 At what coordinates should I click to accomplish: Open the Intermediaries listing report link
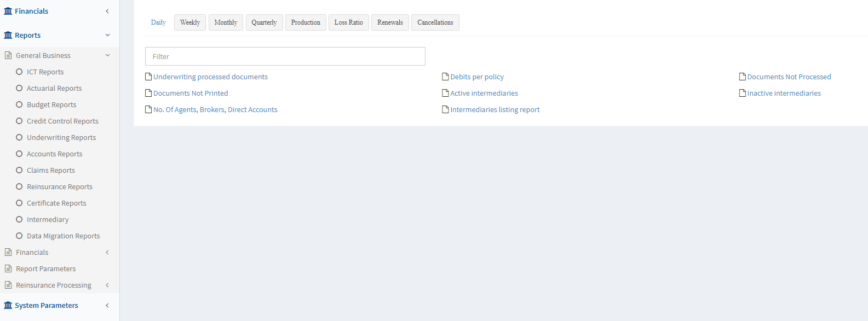click(495, 109)
